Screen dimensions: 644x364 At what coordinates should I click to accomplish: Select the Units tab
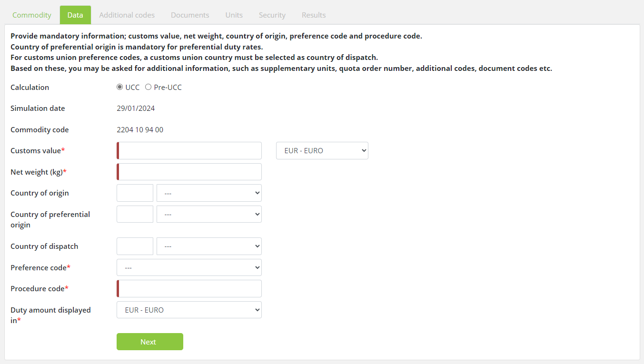[234, 15]
